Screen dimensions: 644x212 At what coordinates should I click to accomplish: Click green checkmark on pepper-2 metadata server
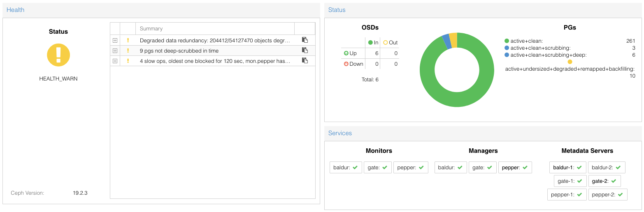(621, 195)
